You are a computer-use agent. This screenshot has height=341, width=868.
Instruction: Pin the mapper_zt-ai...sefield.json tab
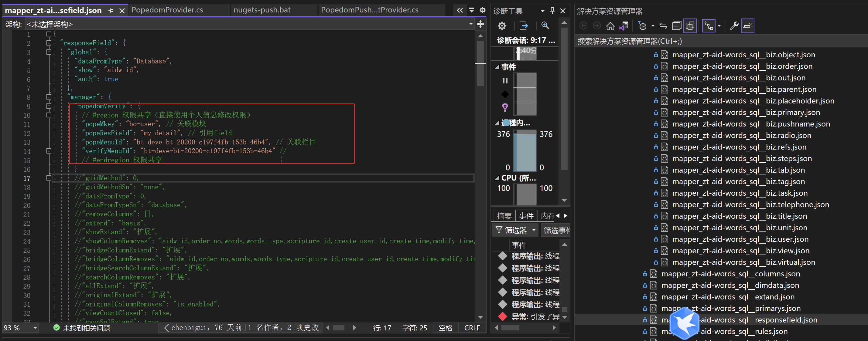pyautogui.click(x=111, y=11)
